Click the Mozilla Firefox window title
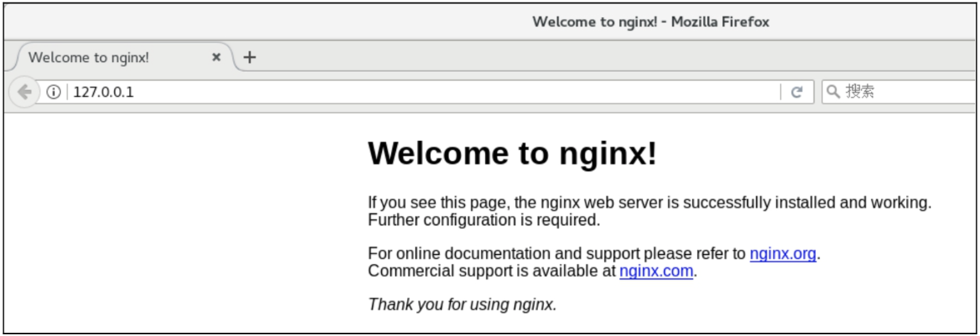Screen dimensions: 980x336 pyautogui.click(x=650, y=22)
